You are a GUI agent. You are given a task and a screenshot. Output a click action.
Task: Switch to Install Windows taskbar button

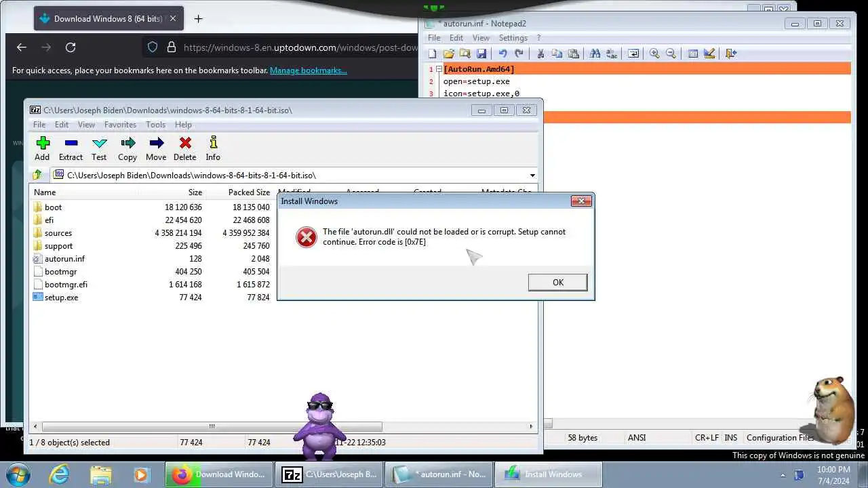tap(548, 474)
